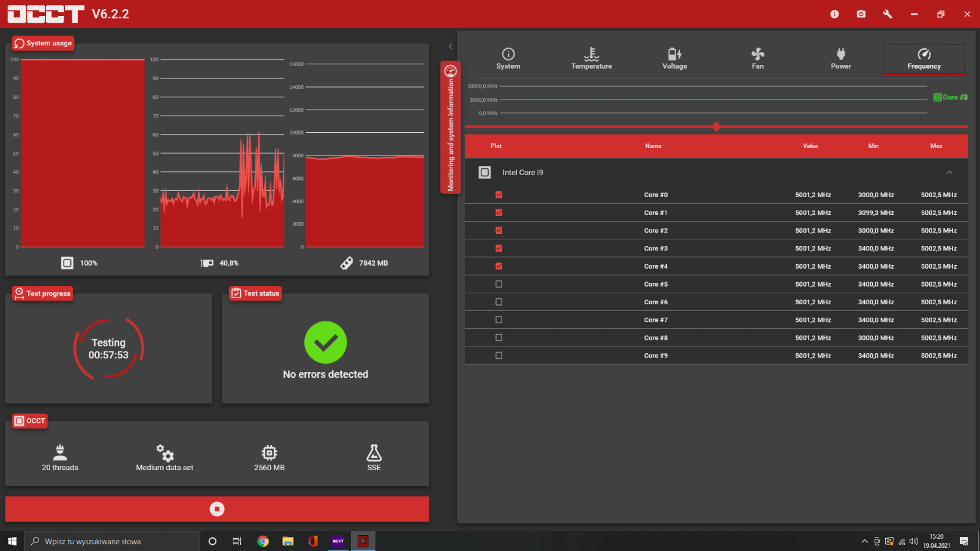The image size is (980, 551).
Task: Click the Max column header
Action: tap(937, 146)
